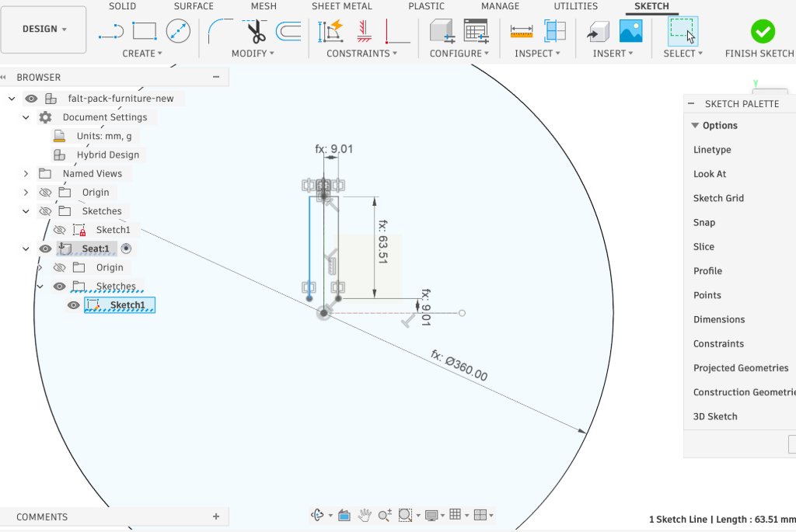
Task: Add a new comment with plus icon
Action: 216,516
